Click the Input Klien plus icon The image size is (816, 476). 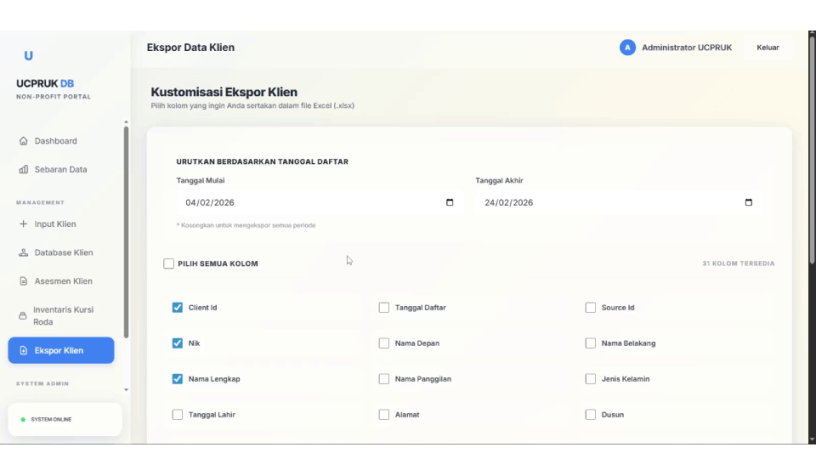[24, 224]
